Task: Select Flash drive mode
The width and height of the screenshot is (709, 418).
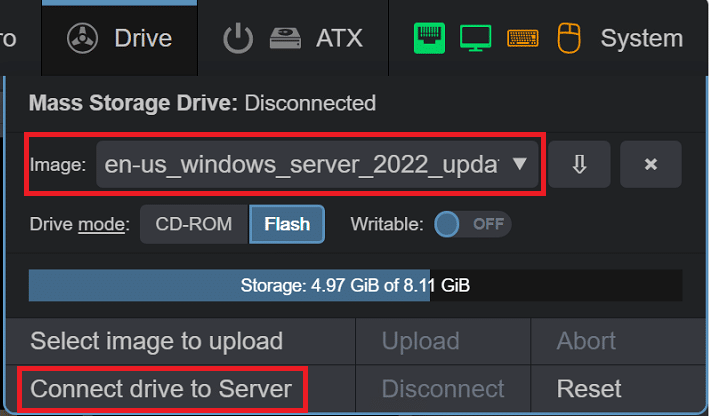Action: point(287,224)
